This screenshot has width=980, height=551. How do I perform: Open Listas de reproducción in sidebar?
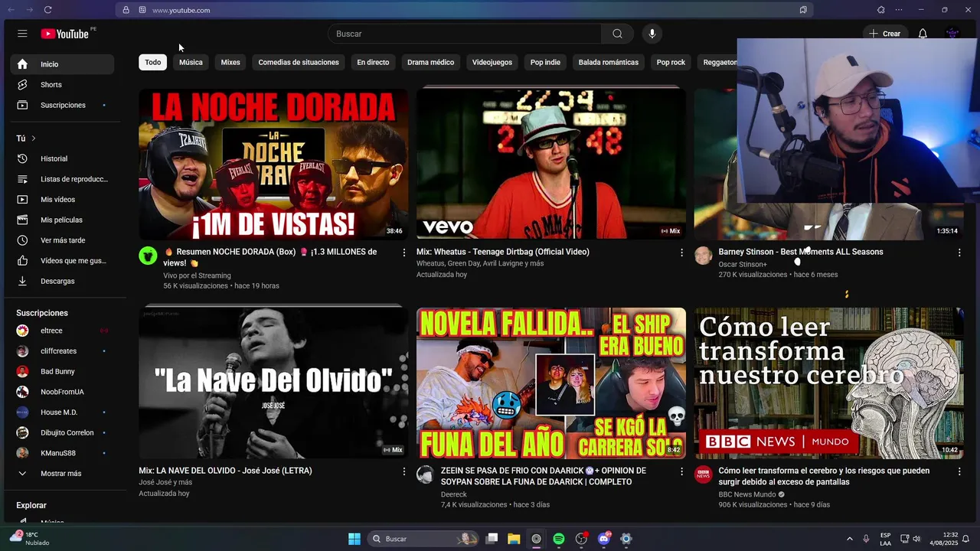click(x=62, y=179)
